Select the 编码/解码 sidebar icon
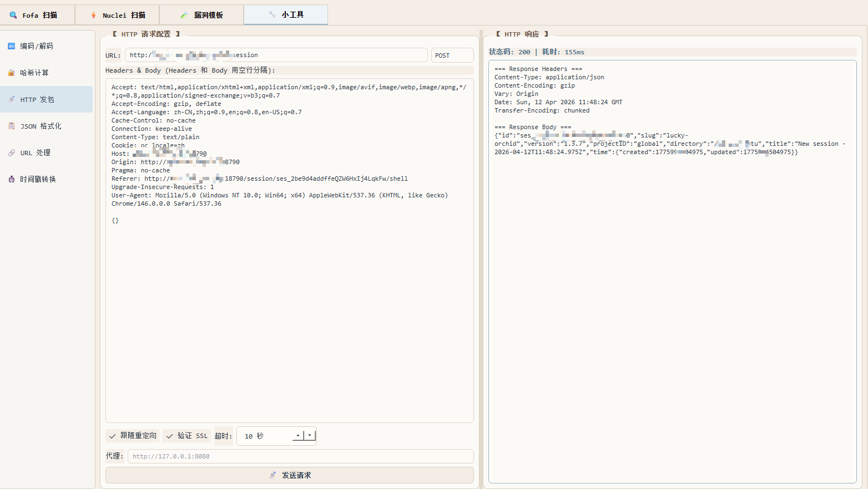This screenshot has width=868, height=489. (x=12, y=46)
